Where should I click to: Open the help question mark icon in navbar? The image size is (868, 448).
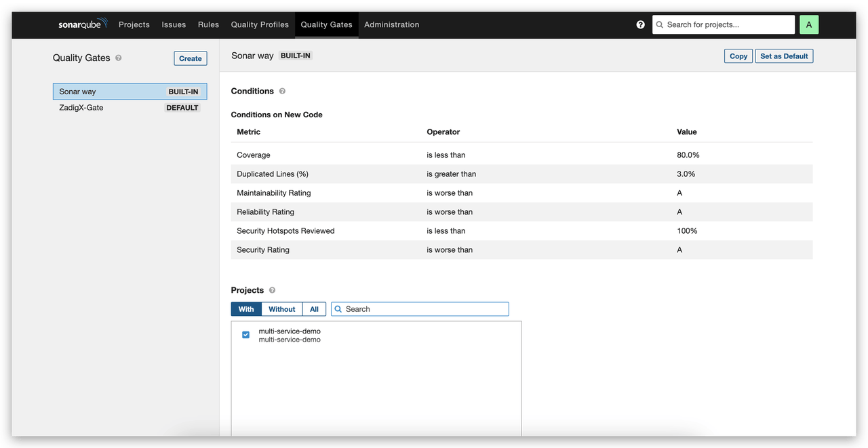click(640, 24)
